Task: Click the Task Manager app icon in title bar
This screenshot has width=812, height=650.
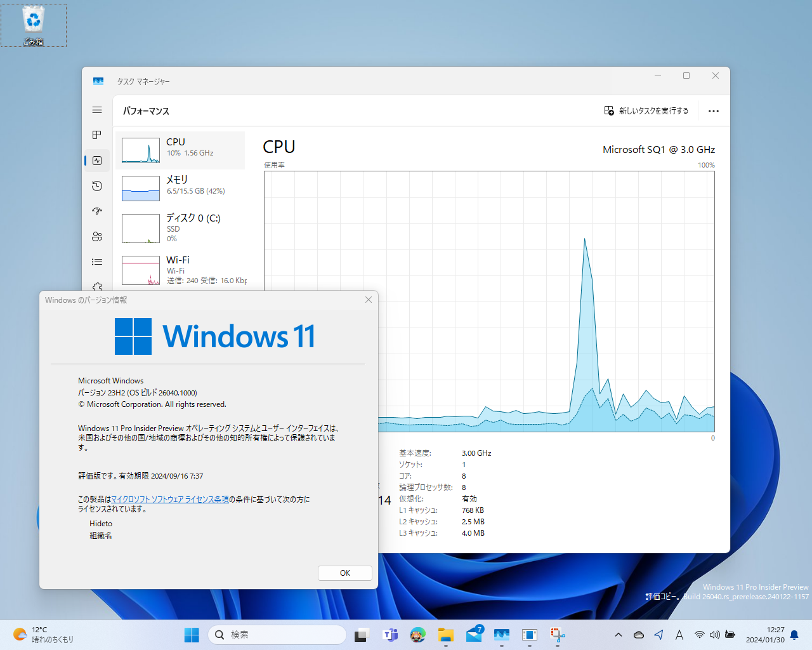Action: tap(98, 81)
